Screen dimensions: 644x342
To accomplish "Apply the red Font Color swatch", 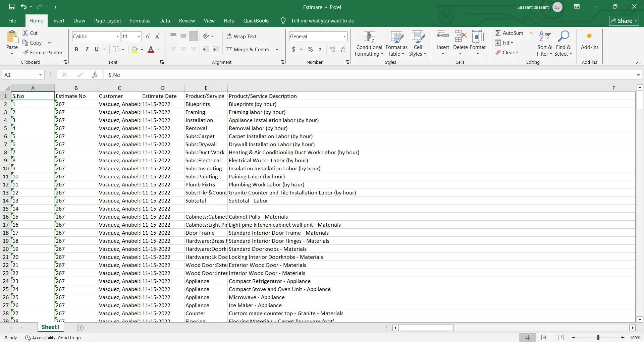I will pyautogui.click(x=151, y=49).
